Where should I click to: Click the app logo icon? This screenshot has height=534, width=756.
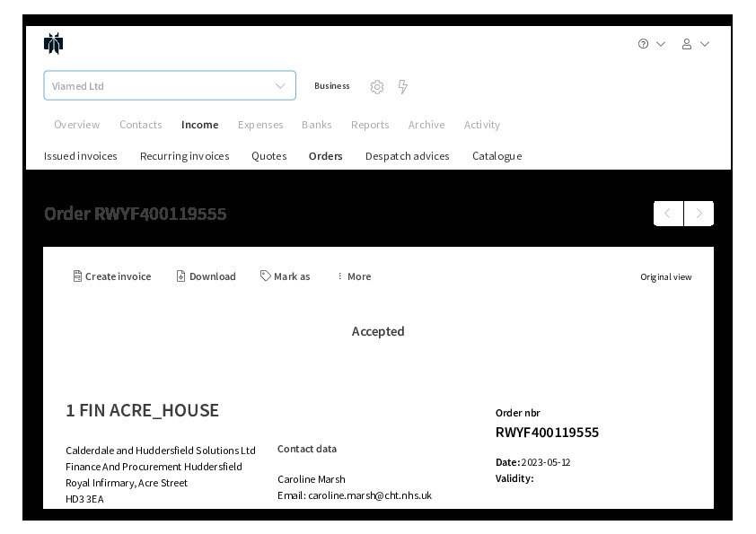pyautogui.click(x=54, y=44)
